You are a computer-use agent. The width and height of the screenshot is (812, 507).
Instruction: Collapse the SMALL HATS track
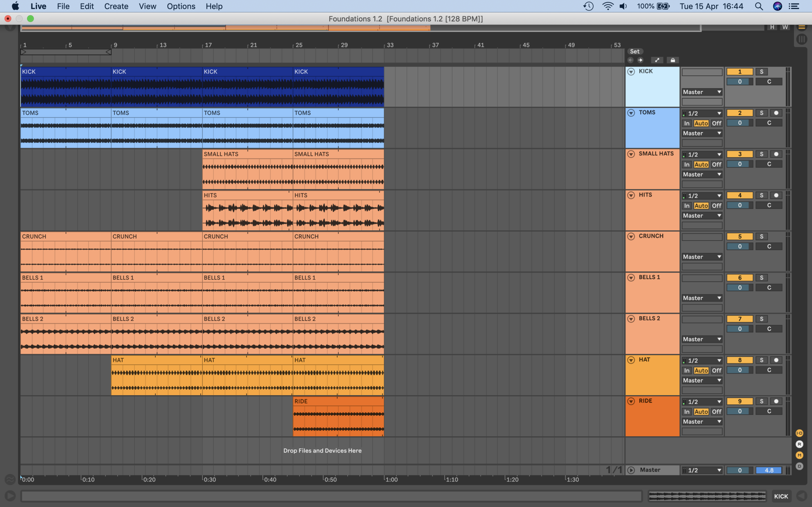pyautogui.click(x=631, y=154)
